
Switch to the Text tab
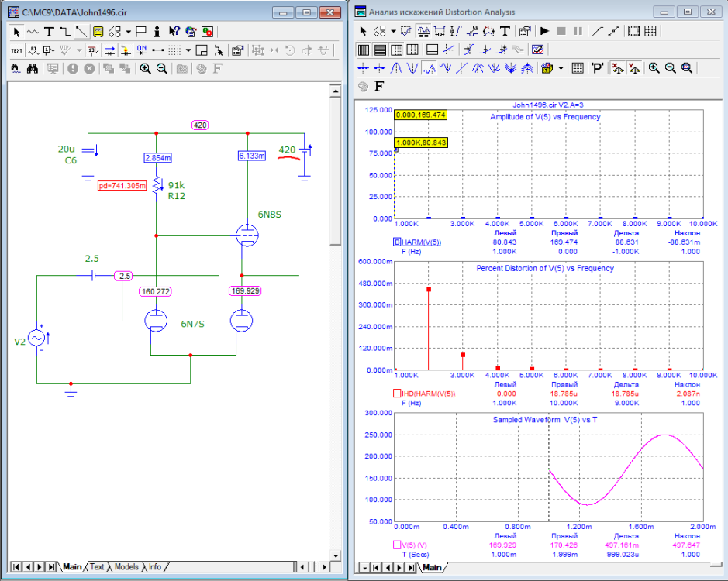97,567
